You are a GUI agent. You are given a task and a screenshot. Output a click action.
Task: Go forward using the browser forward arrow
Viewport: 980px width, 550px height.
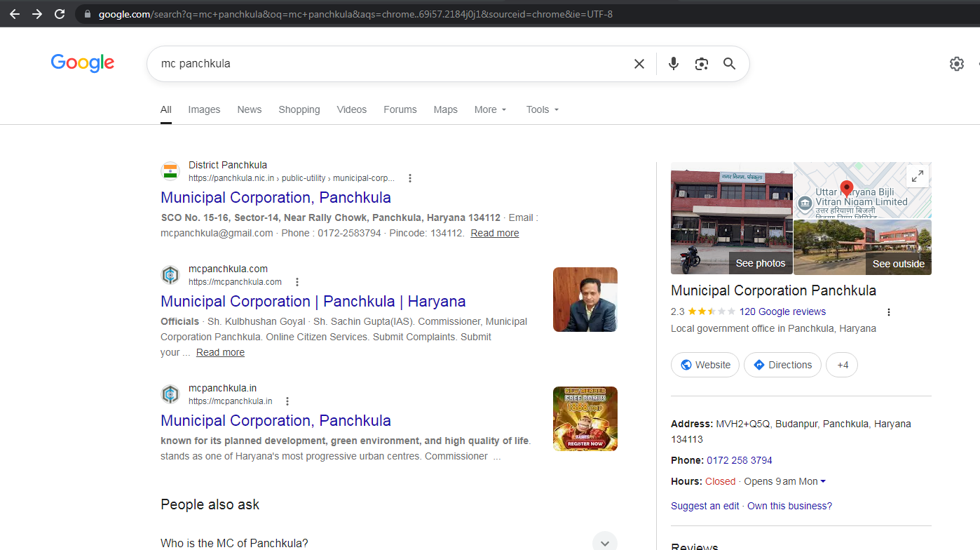point(37,14)
